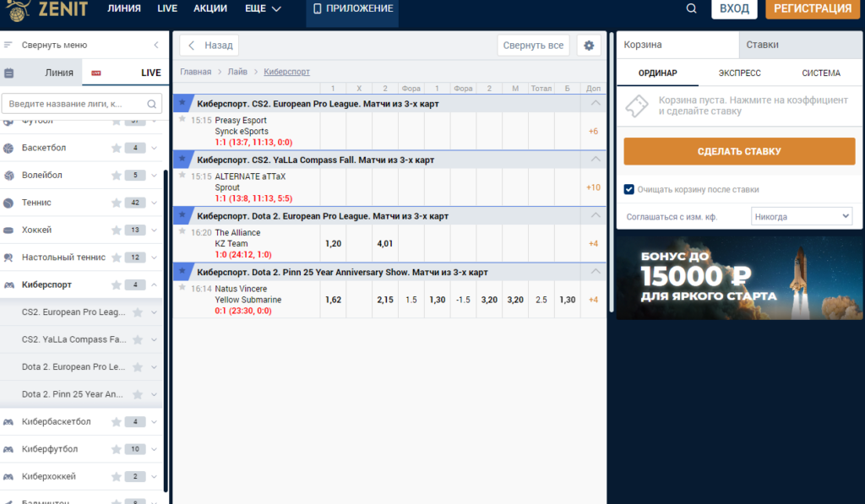Viewport: 865px width, 504px height.
Task: Select the ЭКСПРЕСС bet type tab
Action: point(739,73)
